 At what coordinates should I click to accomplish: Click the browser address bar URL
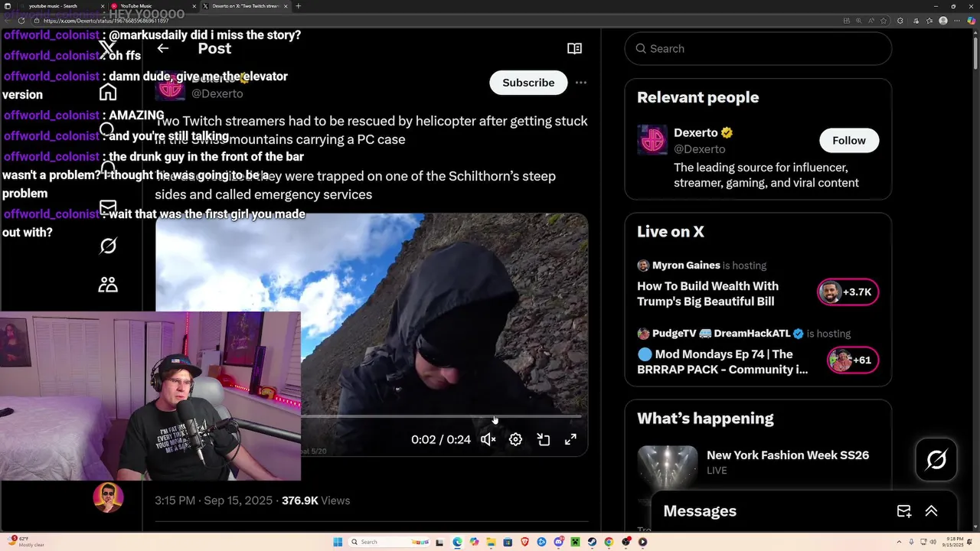point(107,21)
